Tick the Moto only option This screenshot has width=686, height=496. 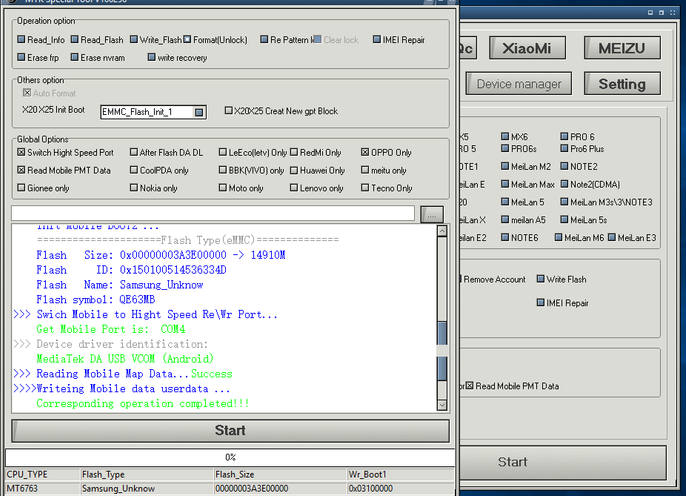(223, 187)
